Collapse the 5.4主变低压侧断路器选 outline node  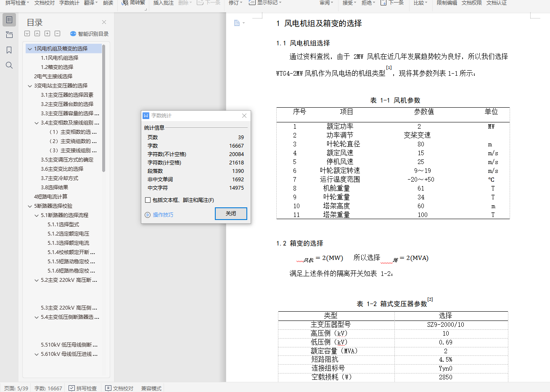pos(37,317)
